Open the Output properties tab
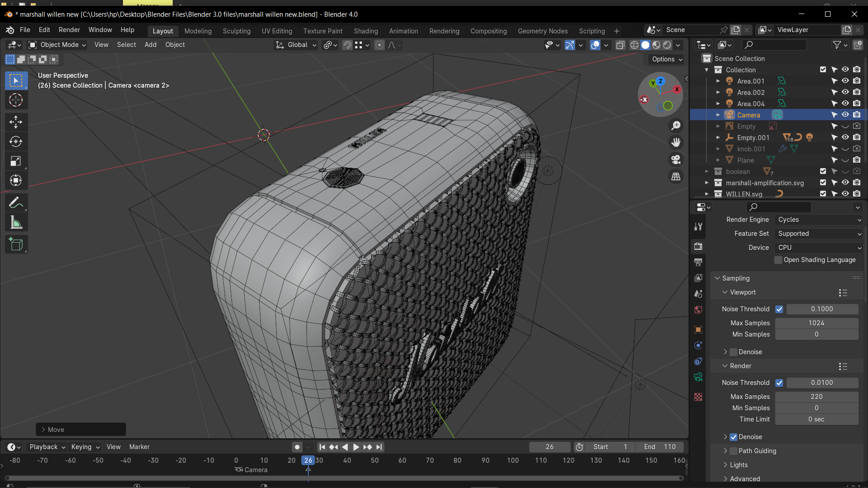 pos(698,262)
